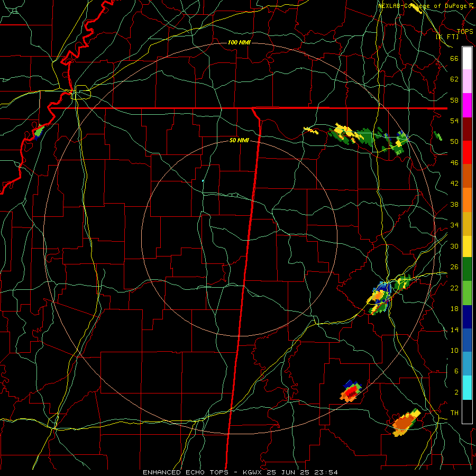Click the dark orange legend swatch above 42
This screenshot has width=476, height=476.
[467, 176]
